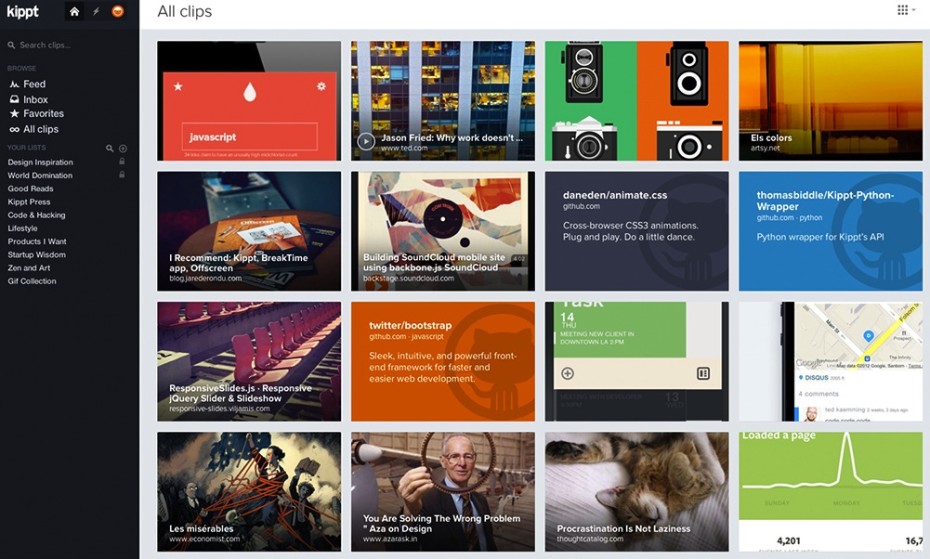Open the Products I Want list
The image size is (930, 559).
37,242
